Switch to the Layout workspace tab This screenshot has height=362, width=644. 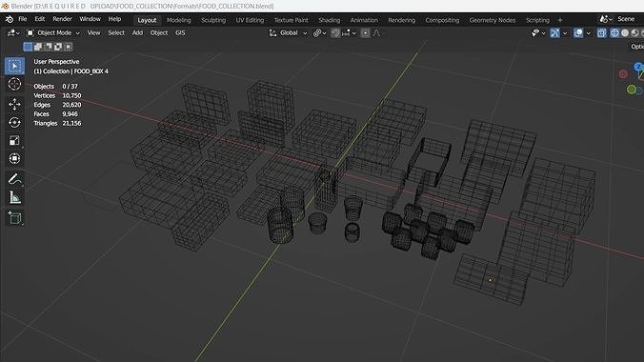click(x=147, y=20)
